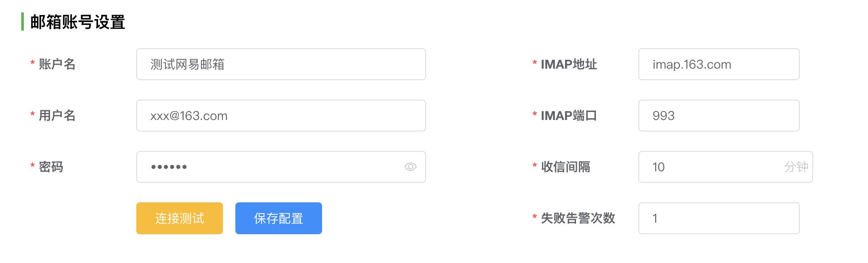Focus the 账户名 input field

(x=281, y=64)
